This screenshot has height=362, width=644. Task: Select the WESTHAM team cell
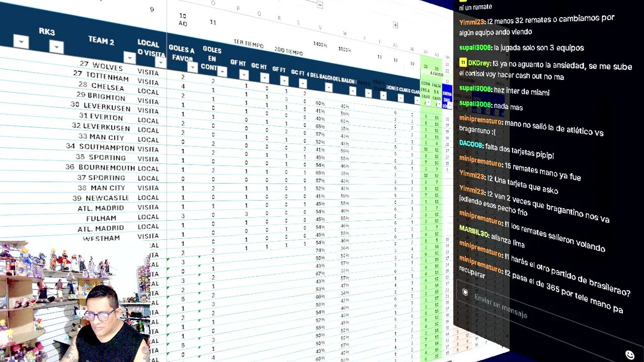101,238
